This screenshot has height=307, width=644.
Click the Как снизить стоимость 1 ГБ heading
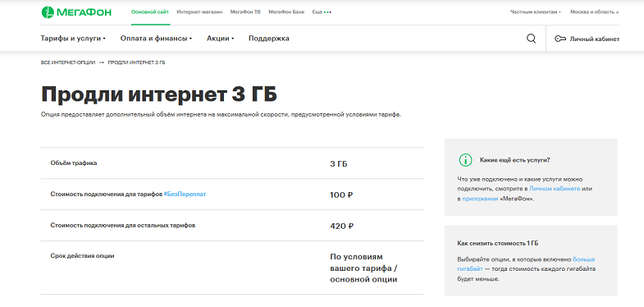(x=498, y=243)
